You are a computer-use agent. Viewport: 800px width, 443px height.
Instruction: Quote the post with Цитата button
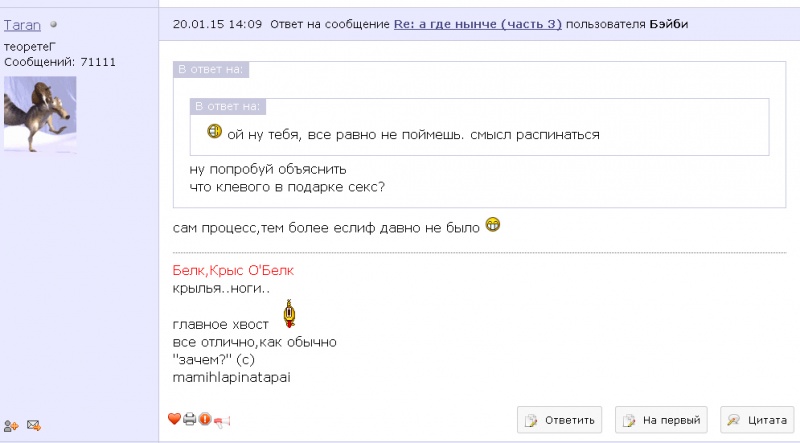tap(757, 420)
